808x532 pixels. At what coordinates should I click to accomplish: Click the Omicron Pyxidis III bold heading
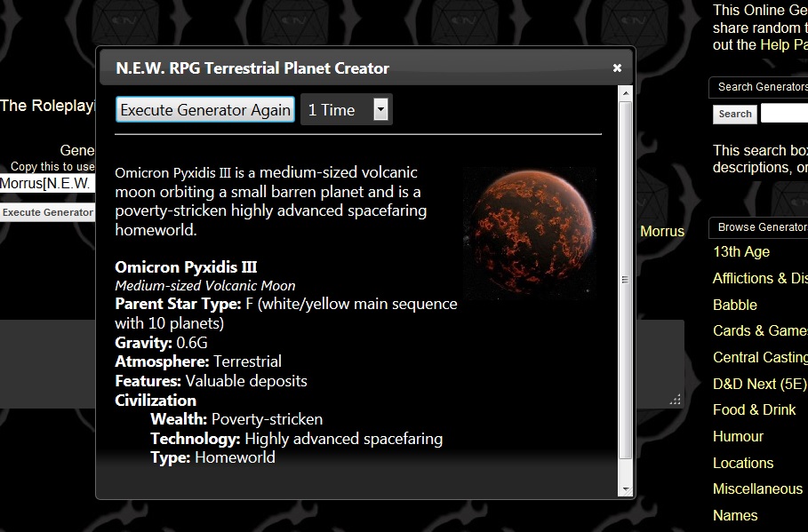coord(186,267)
